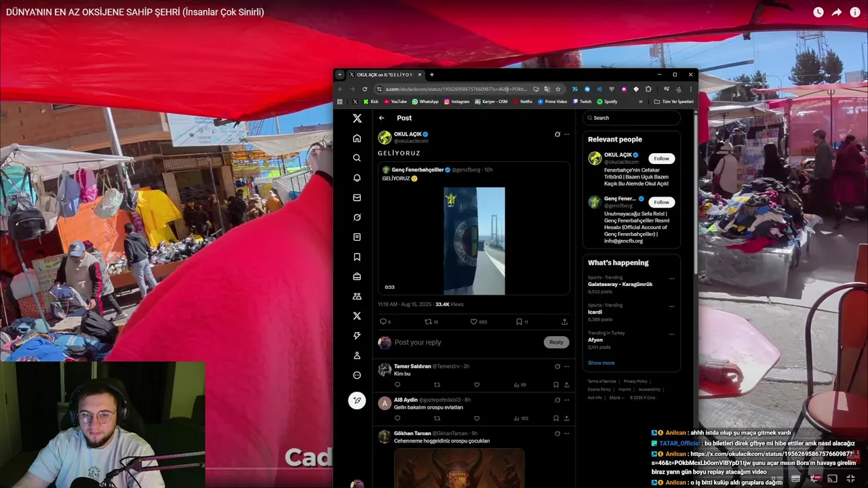Exit fullscreen in YouTube player

click(852, 479)
